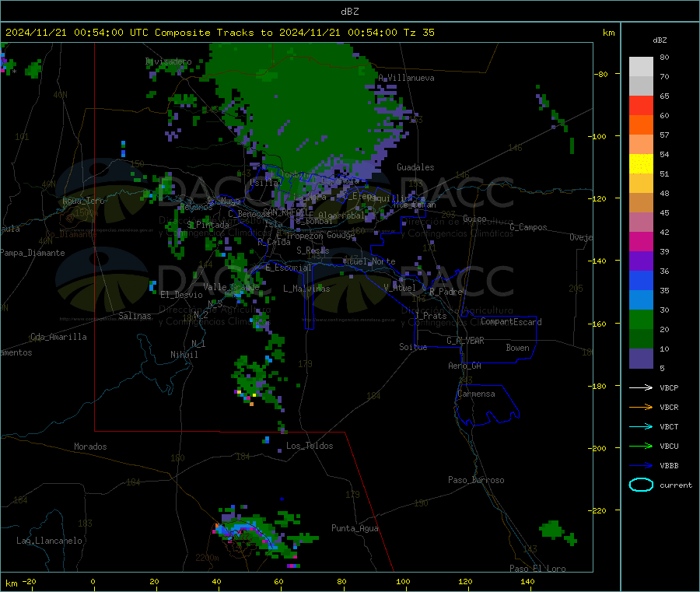Image resolution: width=700 pixels, height=592 pixels.
Task: Click the Carmensa place label
Action: pyautogui.click(x=476, y=394)
